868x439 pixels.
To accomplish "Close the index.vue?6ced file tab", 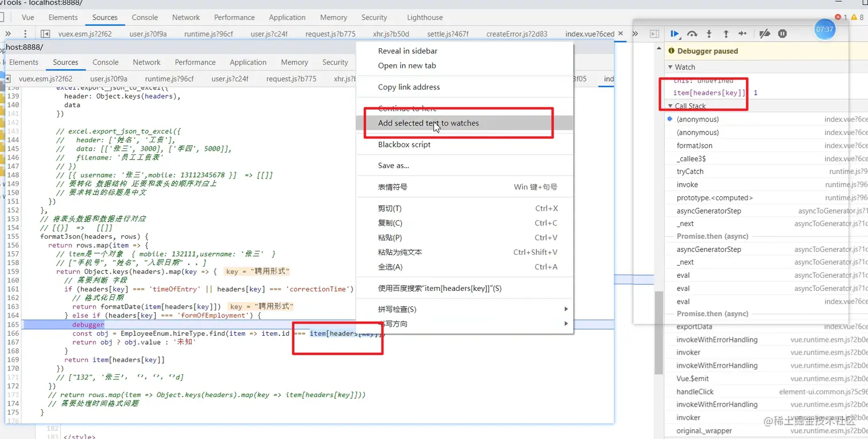I will pyautogui.click(x=620, y=34).
